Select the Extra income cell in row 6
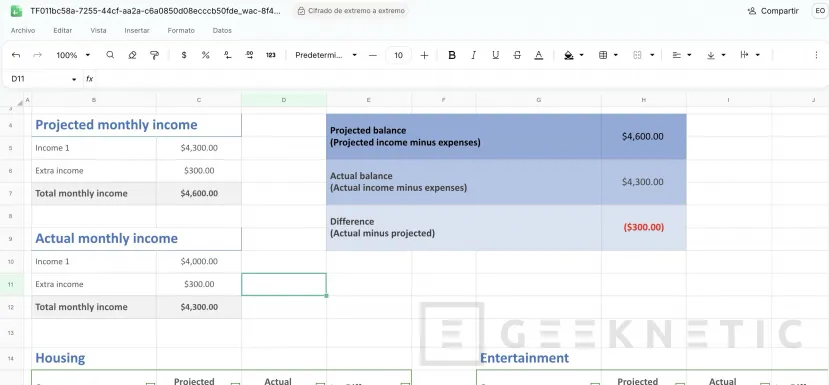829x385 pixels. click(x=94, y=171)
